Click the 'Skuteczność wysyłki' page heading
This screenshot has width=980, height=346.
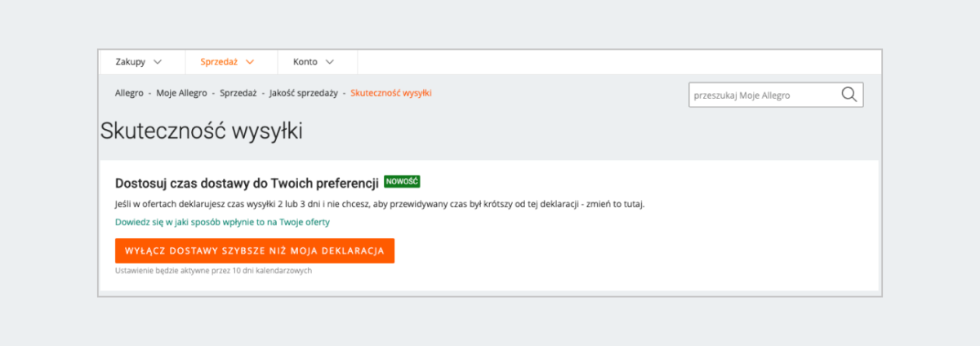coord(201,131)
